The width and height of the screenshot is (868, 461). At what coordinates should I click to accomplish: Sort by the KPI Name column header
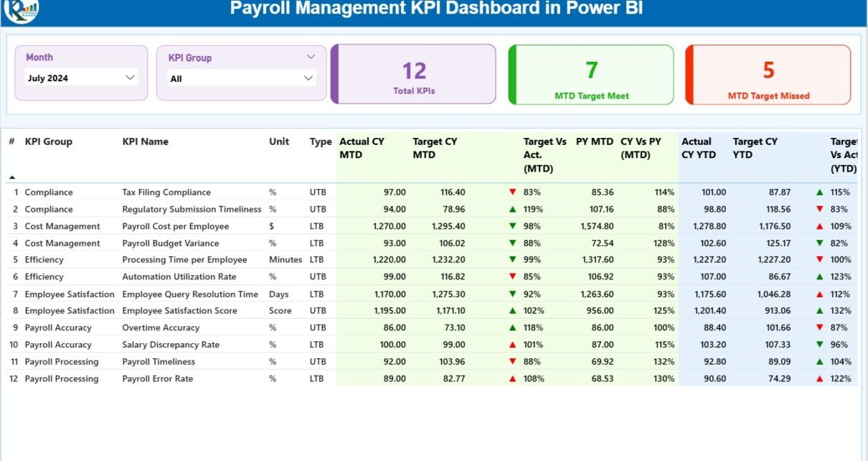[x=145, y=141]
